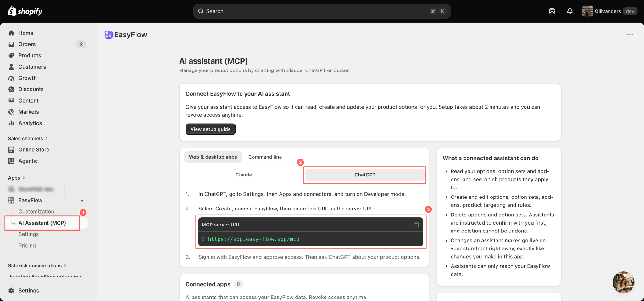Focus the Search bar
The width and height of the screenshot is (644, 301).
pos(322,11)
